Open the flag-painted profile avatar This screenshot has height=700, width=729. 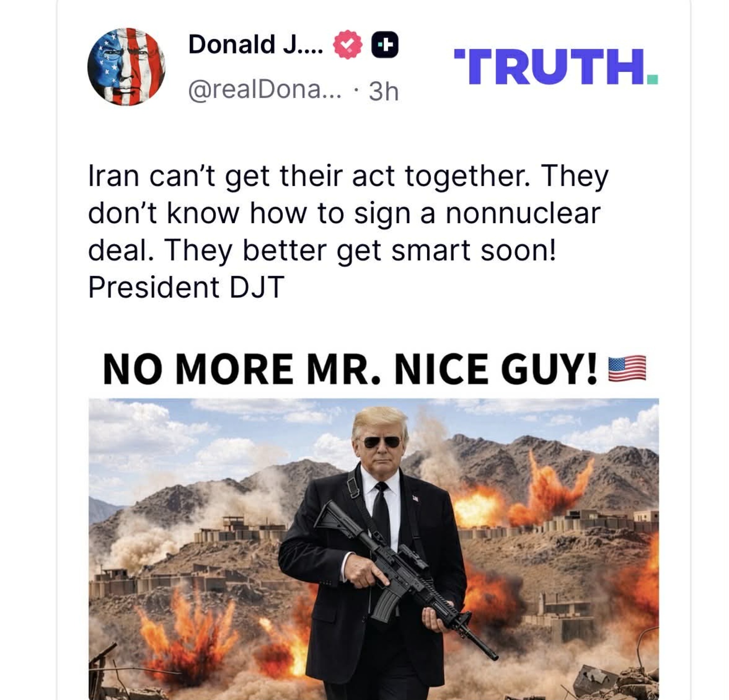pyautogui.click(x=126, y=67)
